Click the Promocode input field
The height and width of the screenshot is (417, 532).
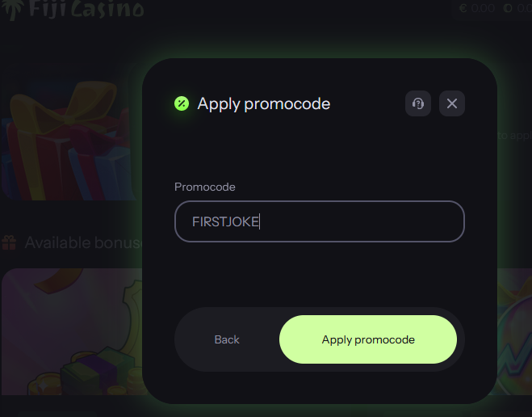319,221
